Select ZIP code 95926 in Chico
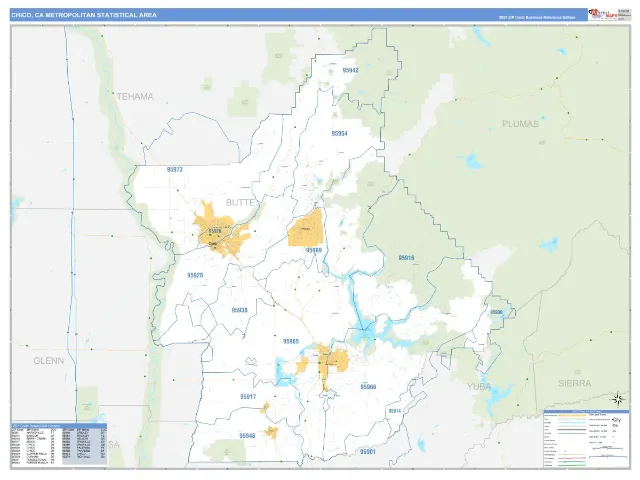 pos(215,231)
